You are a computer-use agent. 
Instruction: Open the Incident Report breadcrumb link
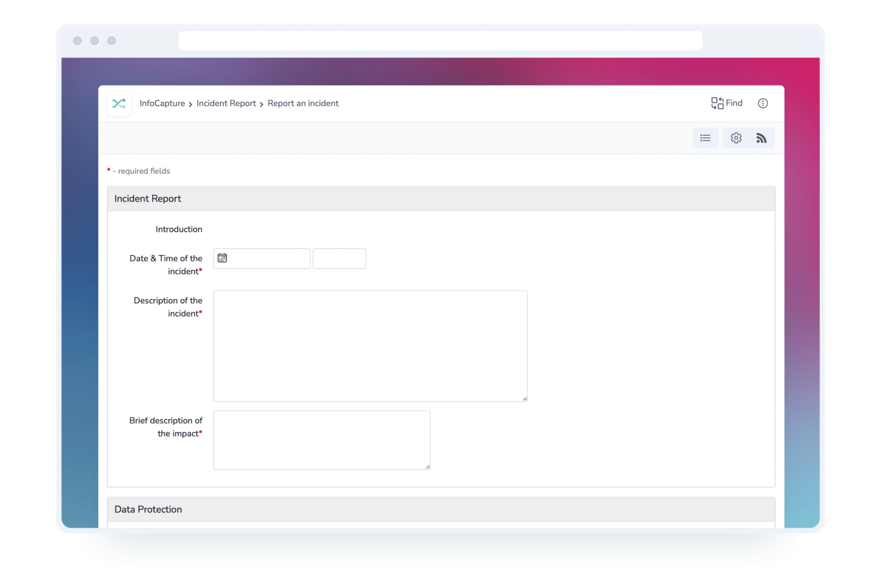click(x=226, y=103)
